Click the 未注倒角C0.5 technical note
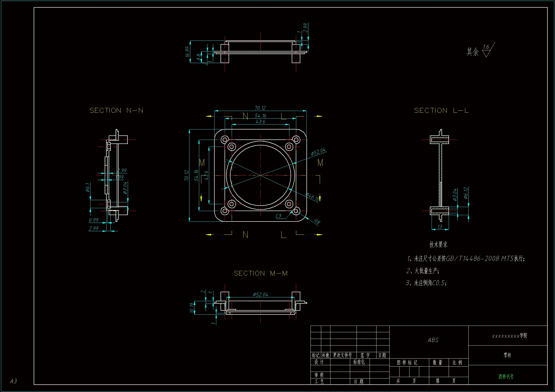Viewport: 555px width, 392px height. point(427,283)
